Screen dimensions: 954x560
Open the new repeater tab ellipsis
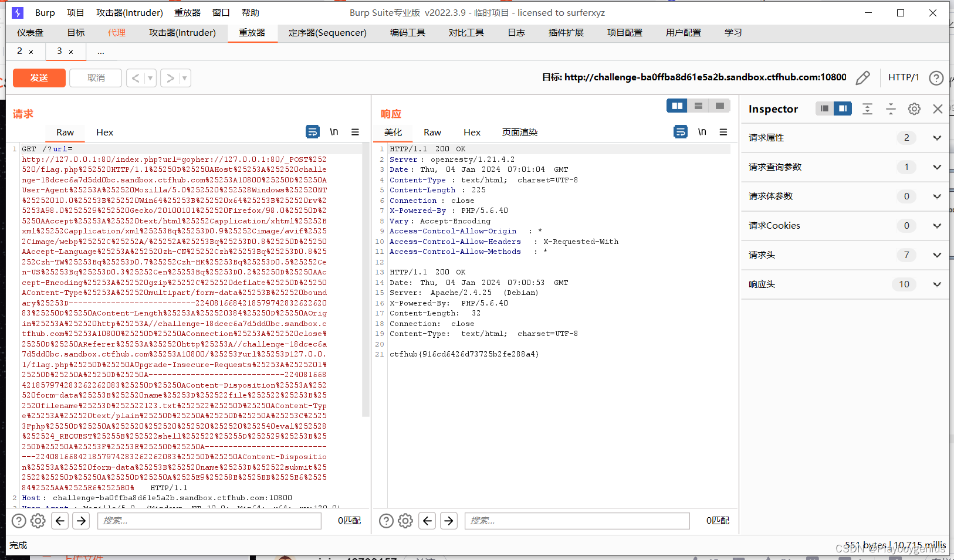coord(101,52)
